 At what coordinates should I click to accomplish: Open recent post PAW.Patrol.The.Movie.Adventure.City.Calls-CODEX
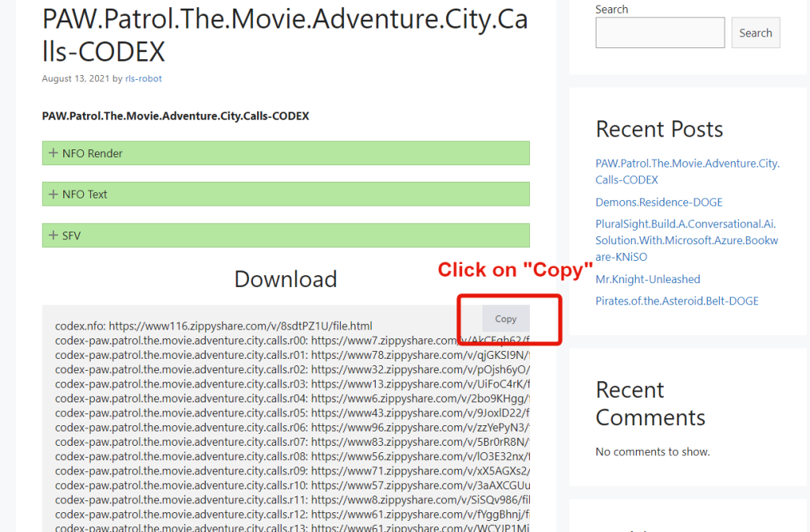click(x=687, y=172)
